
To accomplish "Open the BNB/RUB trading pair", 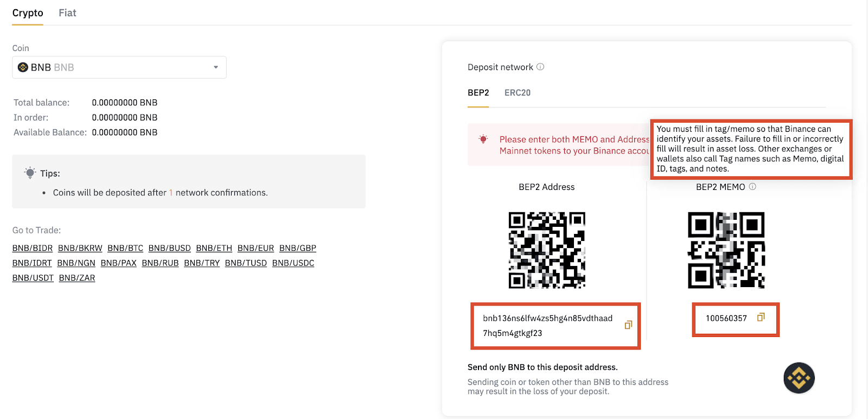I will pyautogui.click(x=161, y=263).
